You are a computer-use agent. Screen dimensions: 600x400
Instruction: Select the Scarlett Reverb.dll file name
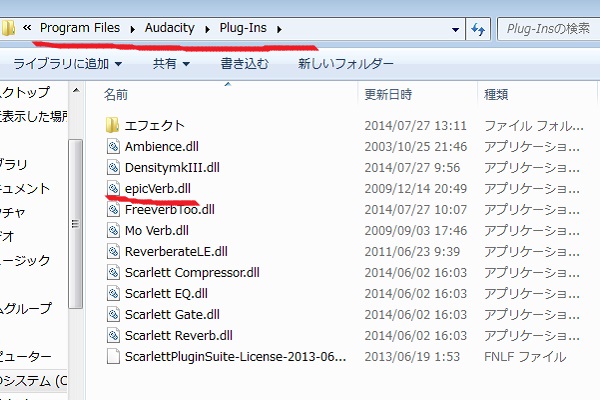(x=179, y=336)
